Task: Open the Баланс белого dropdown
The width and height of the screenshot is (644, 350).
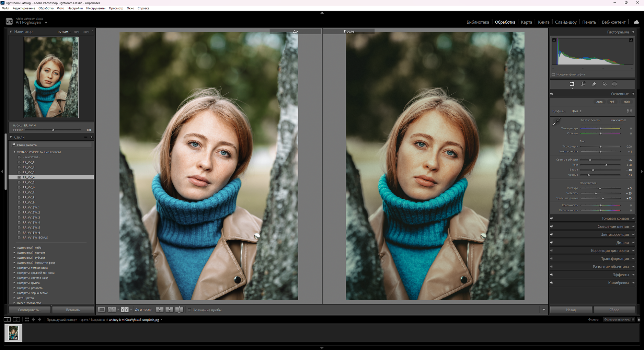Action: coord(618,120)
